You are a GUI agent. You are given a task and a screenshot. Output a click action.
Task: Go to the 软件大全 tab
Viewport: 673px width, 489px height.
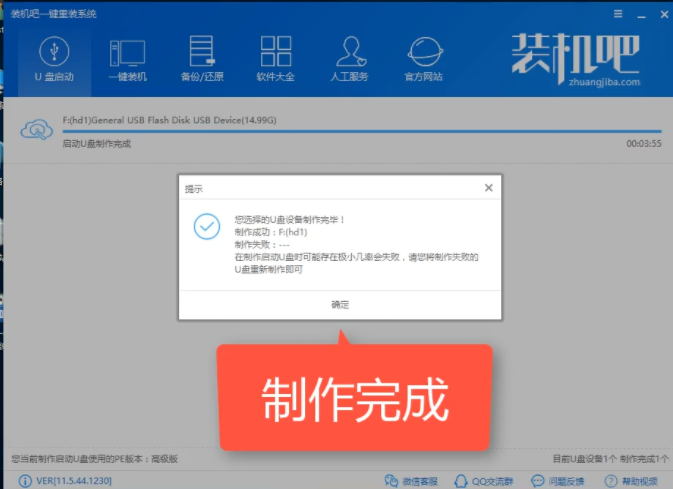(x=276, y=60)
